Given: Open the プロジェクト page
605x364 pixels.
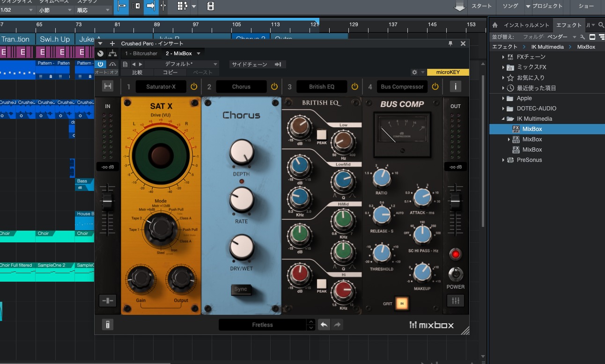Looking at the screenshot, I should click(547, 6).
